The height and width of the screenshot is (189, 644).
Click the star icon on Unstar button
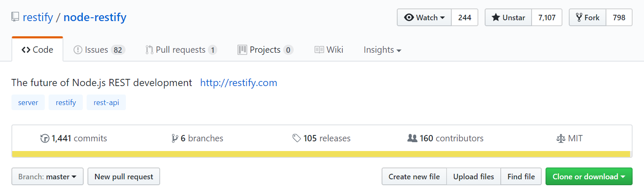click(x=496, y=18)
